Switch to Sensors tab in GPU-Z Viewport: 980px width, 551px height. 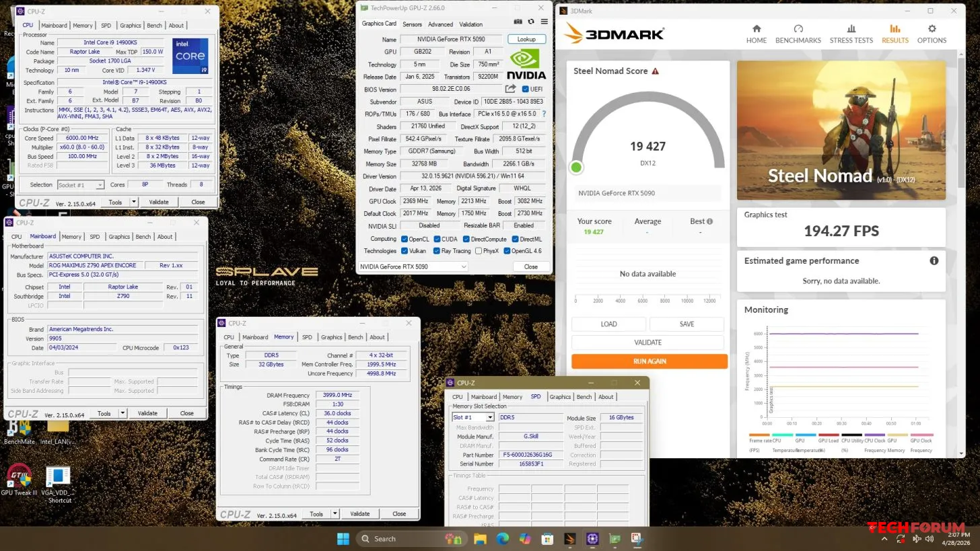click(x=412, y=24)
